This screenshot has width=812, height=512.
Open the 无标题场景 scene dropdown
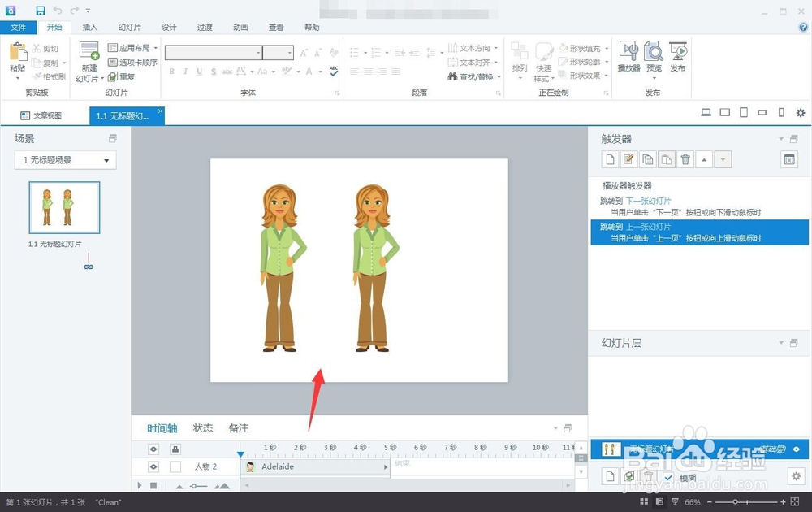pyautogui.click(x=65, y=160)
